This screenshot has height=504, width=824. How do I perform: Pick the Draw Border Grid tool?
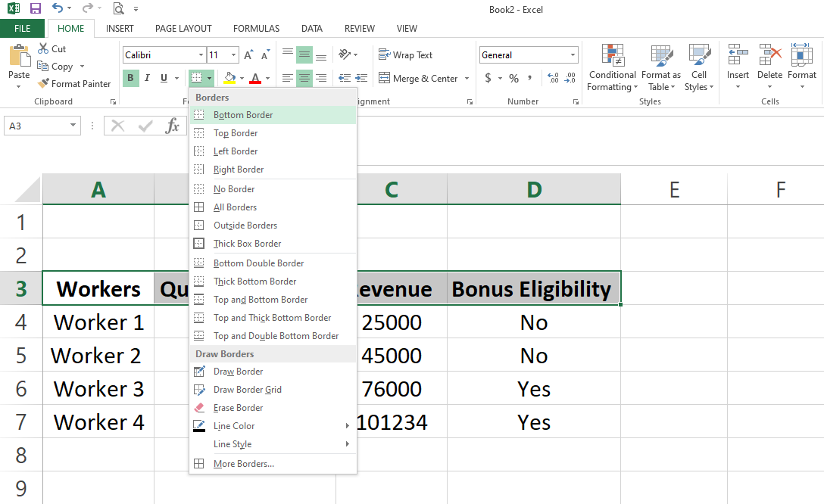[247, 390]
